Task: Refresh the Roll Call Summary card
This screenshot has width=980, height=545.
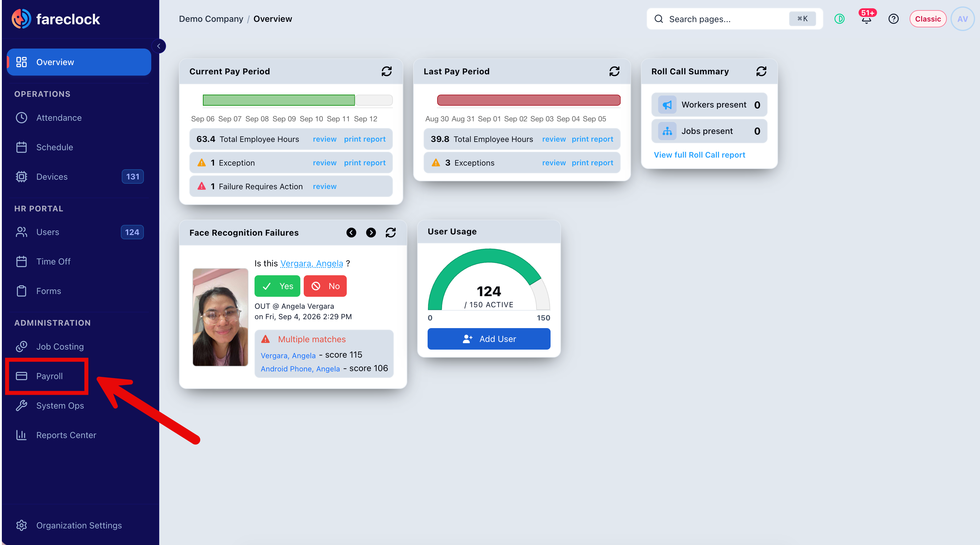Action: coord(761,71)
